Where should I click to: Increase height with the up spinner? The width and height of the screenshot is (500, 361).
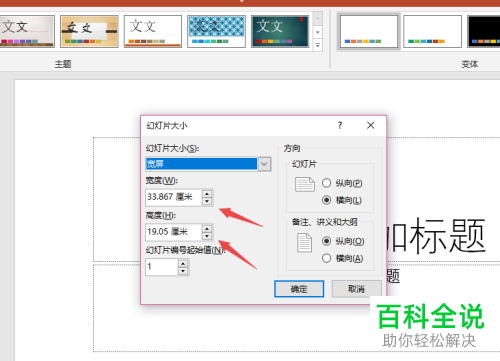(207, 228)
